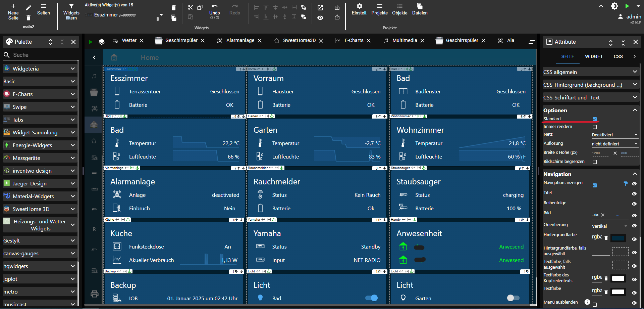Add a new page with Neue Seite
Image resolution: width=644 pixels, height=309 pixels.
[13, 12]
